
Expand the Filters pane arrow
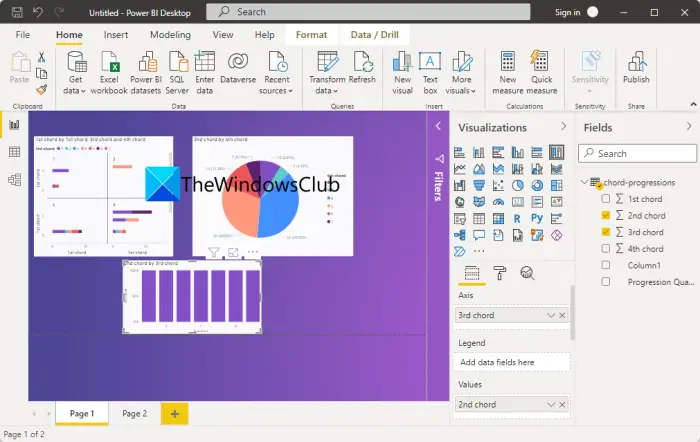click(x=438, y=126)
